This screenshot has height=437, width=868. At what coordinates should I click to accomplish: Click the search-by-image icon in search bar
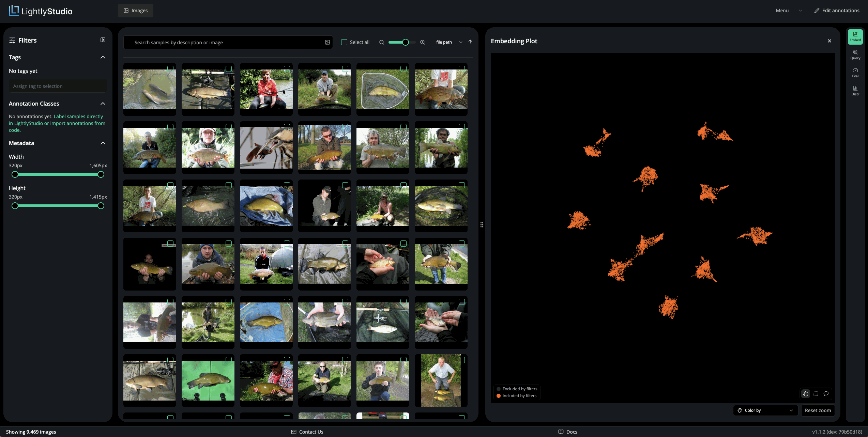click(327, 42)
